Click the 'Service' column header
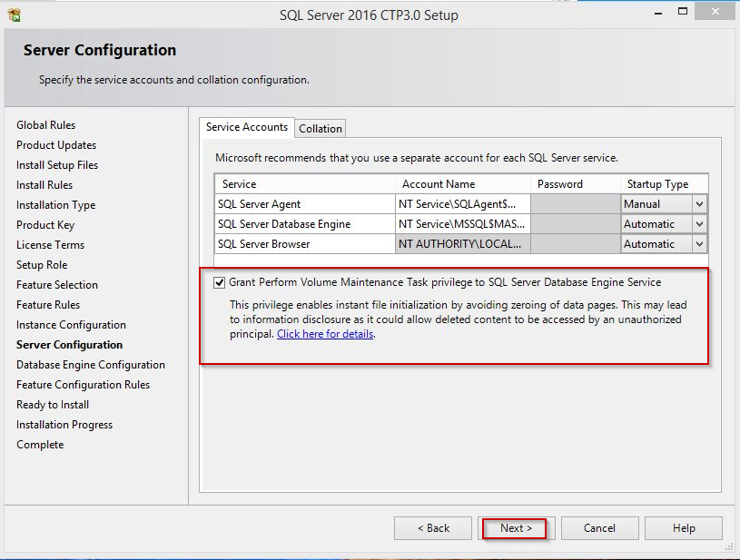 pyautogui.click(x=305, y=184)
